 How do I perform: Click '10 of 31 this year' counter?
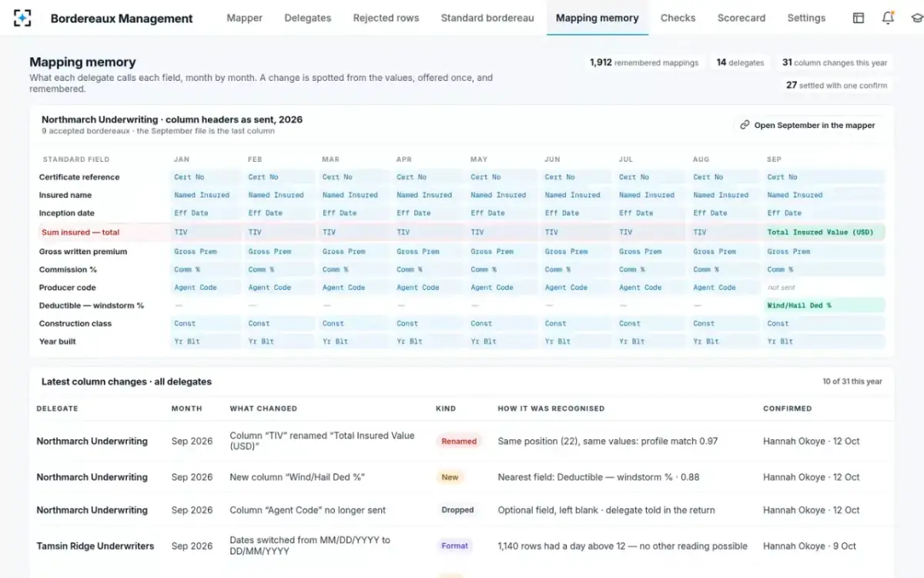[x=852, y=381]
